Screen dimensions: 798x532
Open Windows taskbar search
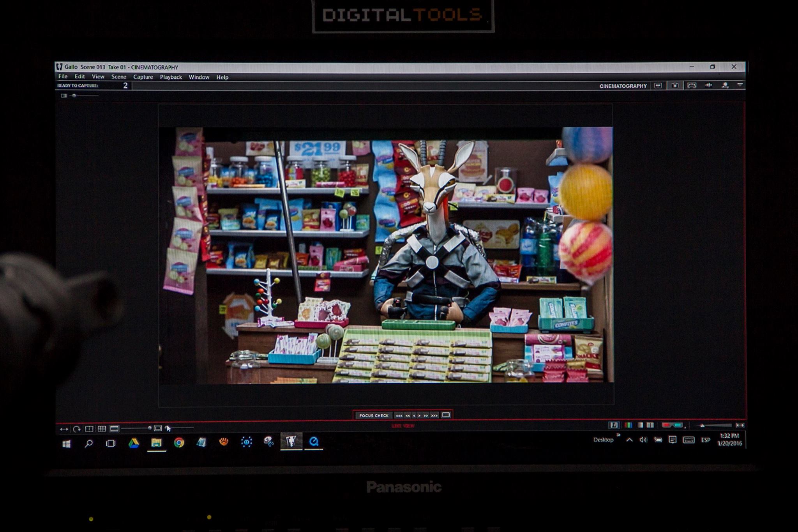coord(89,443)
